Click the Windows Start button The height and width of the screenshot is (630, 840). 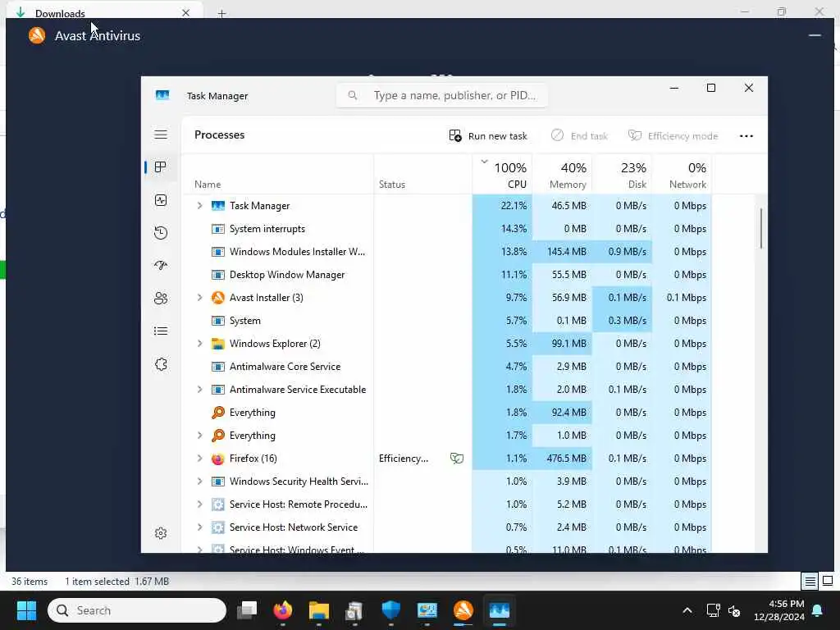click(26, 610)
